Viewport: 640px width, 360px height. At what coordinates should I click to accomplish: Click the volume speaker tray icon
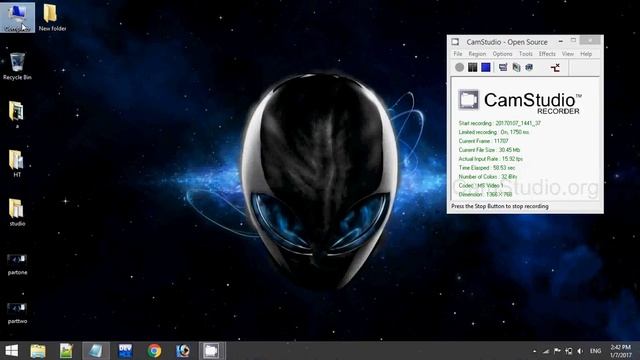[x=580, y=351]
